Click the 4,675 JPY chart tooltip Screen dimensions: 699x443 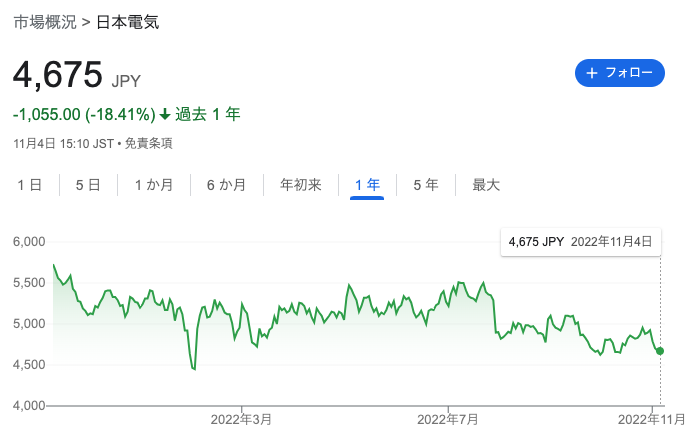pyautogui.click(x=581, y=242)
